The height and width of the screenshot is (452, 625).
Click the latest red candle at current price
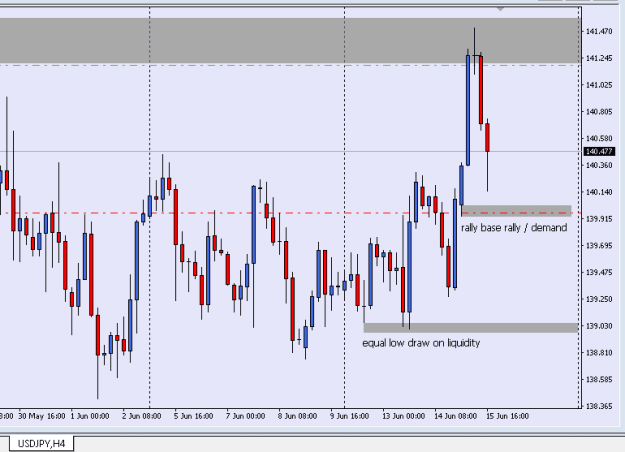tap(487, 138)
